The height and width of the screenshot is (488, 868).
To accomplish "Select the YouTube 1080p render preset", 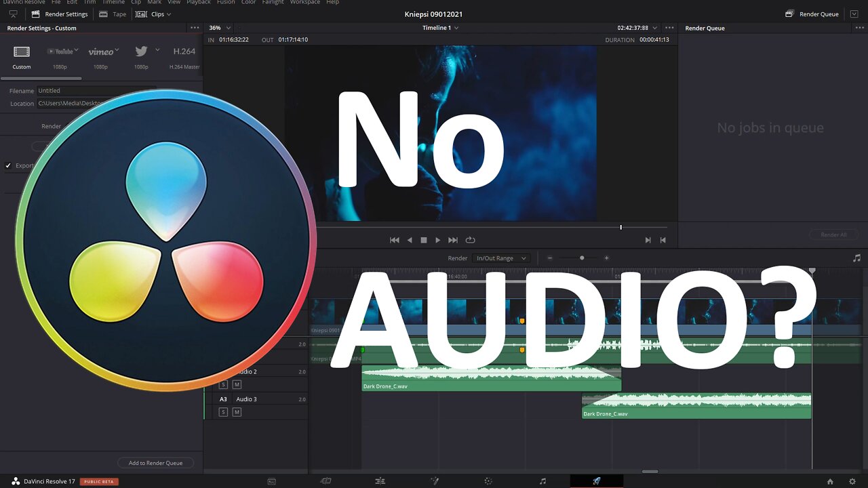I will 60,57.
